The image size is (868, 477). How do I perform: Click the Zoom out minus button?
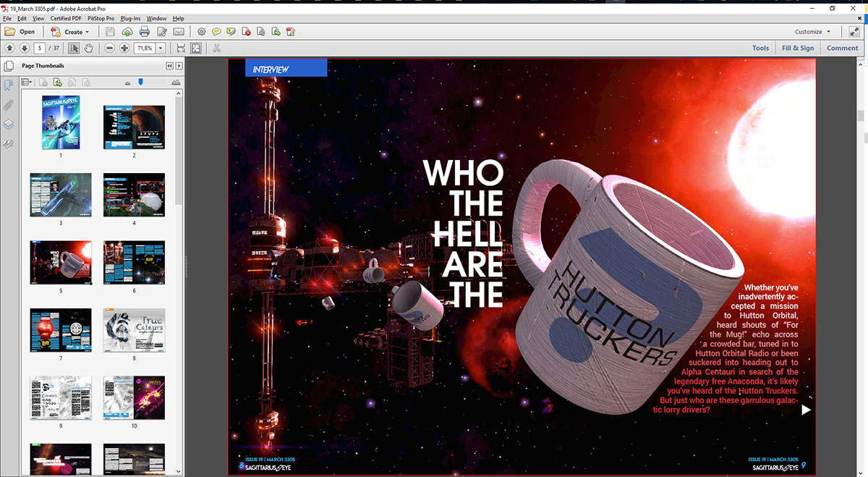(x=110, y=48)
